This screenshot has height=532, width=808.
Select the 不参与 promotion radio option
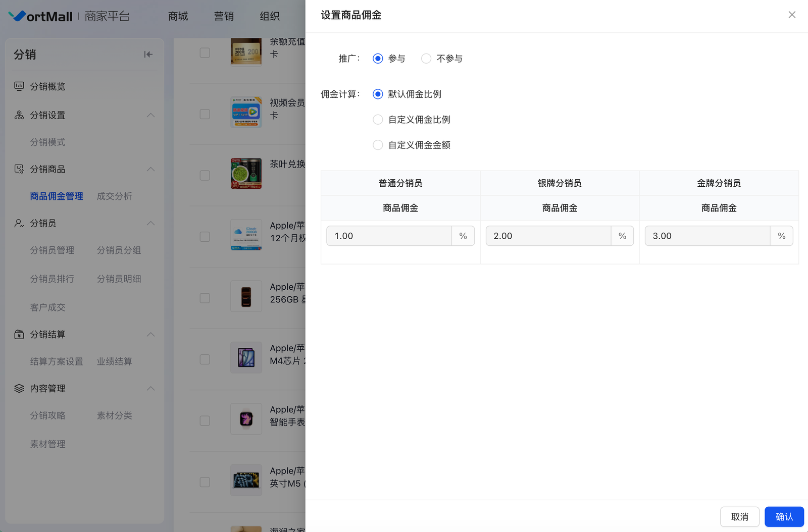426,59
